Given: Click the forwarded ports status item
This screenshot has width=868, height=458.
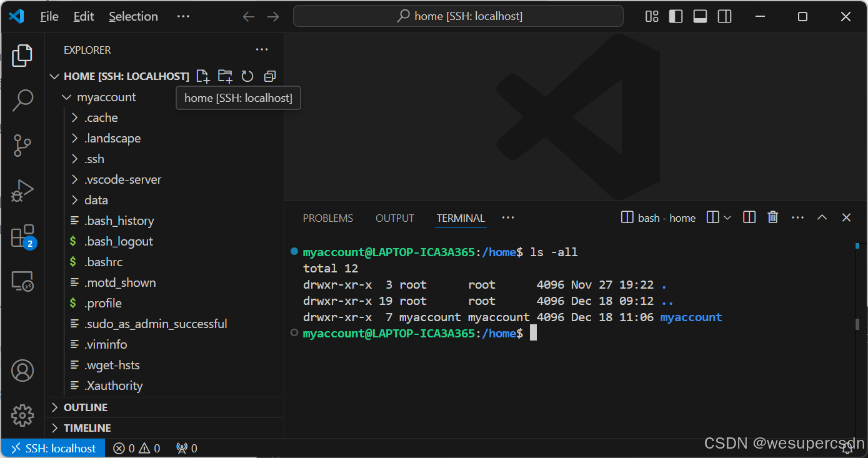Looking at the screenshot, I should tap(187, 448).
